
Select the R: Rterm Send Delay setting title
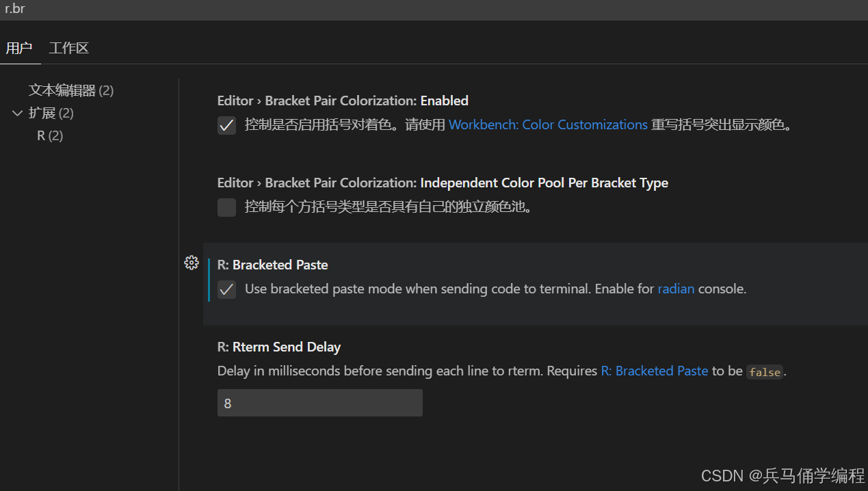click(x=279, y=347)
